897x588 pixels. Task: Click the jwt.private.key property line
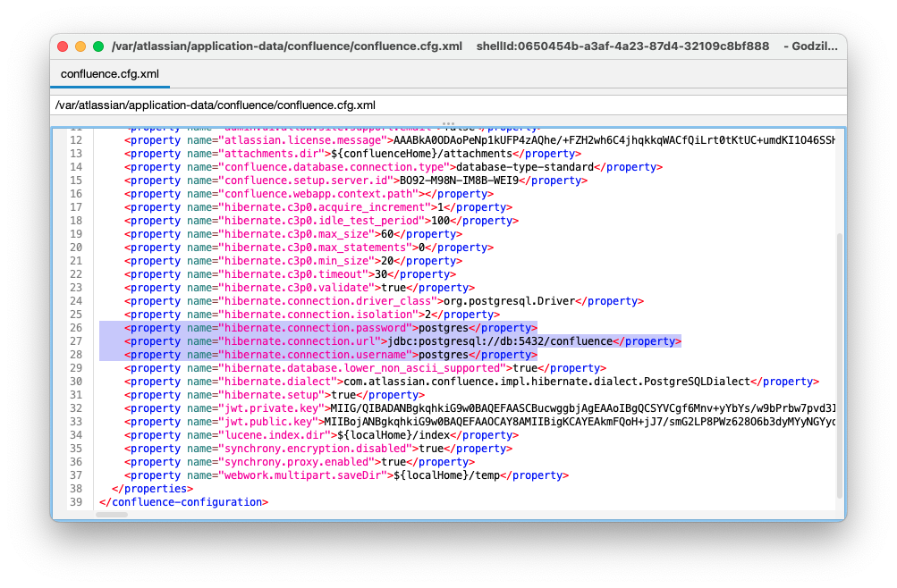pyautogui.click(x=479, y=408)
